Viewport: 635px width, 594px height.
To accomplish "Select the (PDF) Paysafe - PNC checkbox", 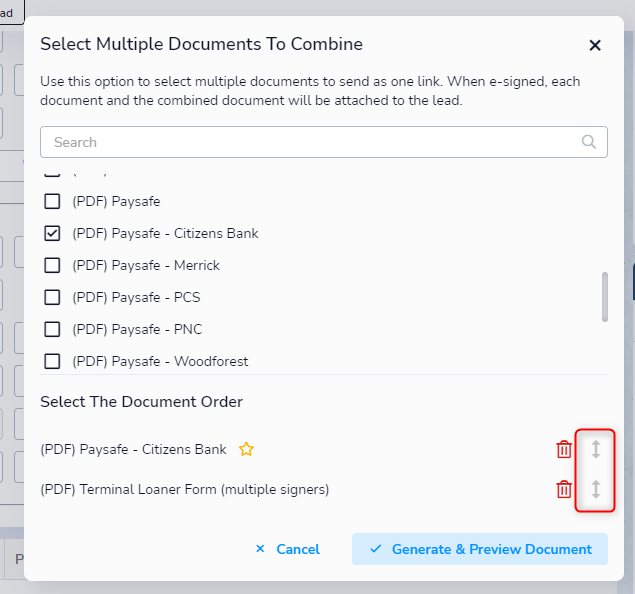I will pos(52,329).
